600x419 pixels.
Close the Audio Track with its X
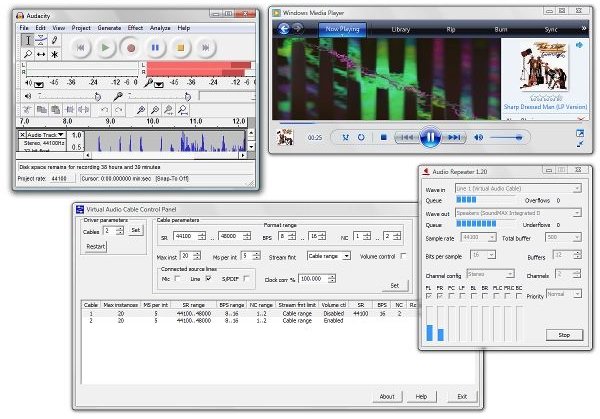[x=22, y=135]
